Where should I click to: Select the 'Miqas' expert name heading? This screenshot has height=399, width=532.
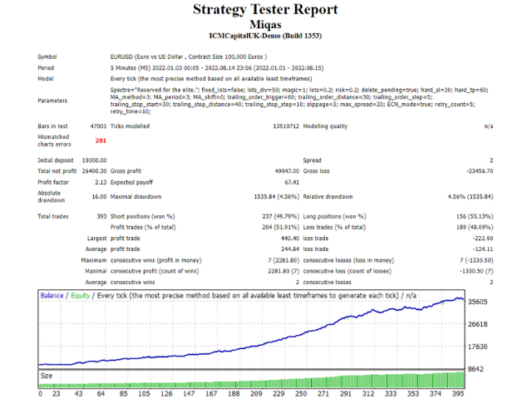tap(265, 25)
